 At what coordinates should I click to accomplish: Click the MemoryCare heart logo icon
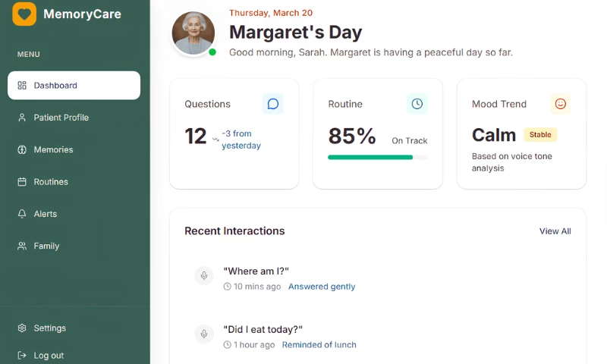click(24, 14)
